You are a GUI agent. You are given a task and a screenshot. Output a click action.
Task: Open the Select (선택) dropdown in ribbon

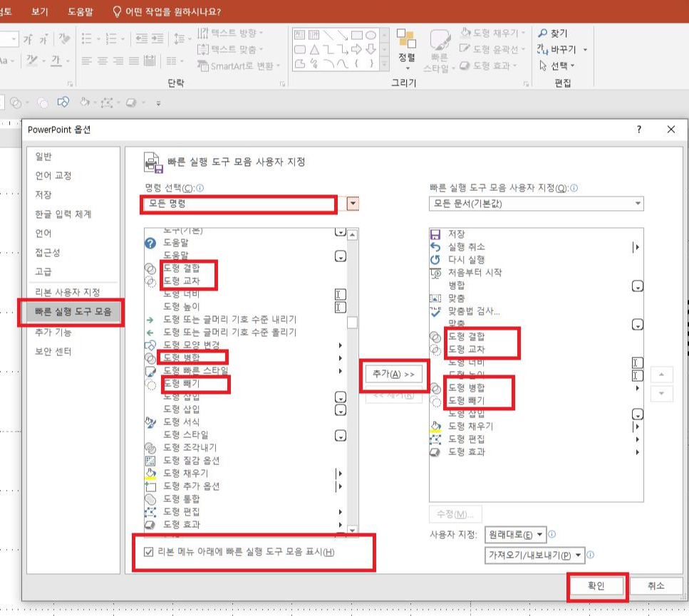tap(556, 66)
